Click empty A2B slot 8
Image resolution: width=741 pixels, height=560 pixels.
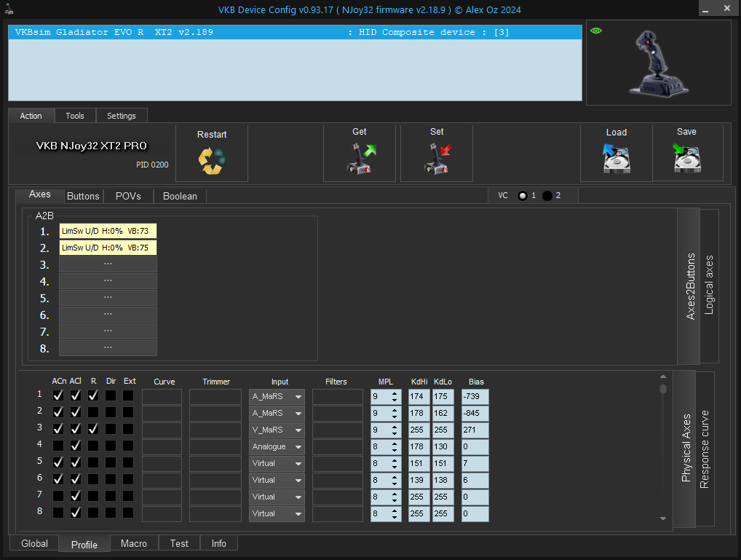coord(108,348)
